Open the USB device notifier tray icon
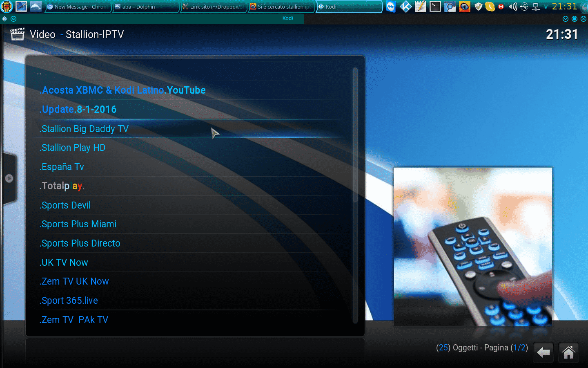The height and width of the screenshot is (368, 588). pyautogui.click(x=524, y=7)
